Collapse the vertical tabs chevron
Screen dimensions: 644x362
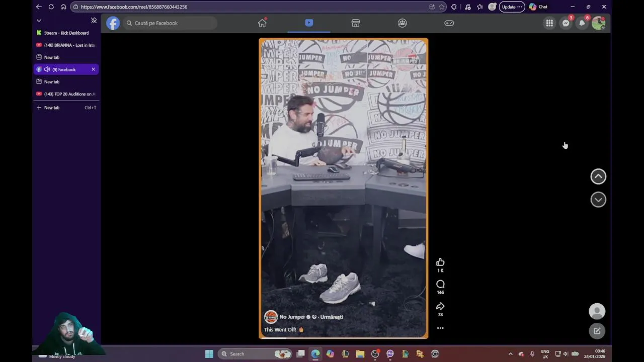tap(39, 21)
